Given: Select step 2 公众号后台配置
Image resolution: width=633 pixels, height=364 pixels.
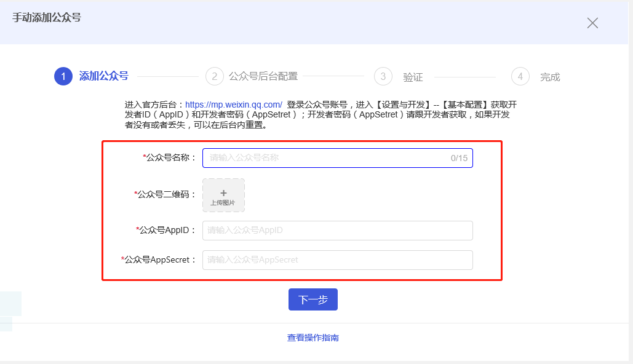Looking at the screenshot, I should (252, 76).
